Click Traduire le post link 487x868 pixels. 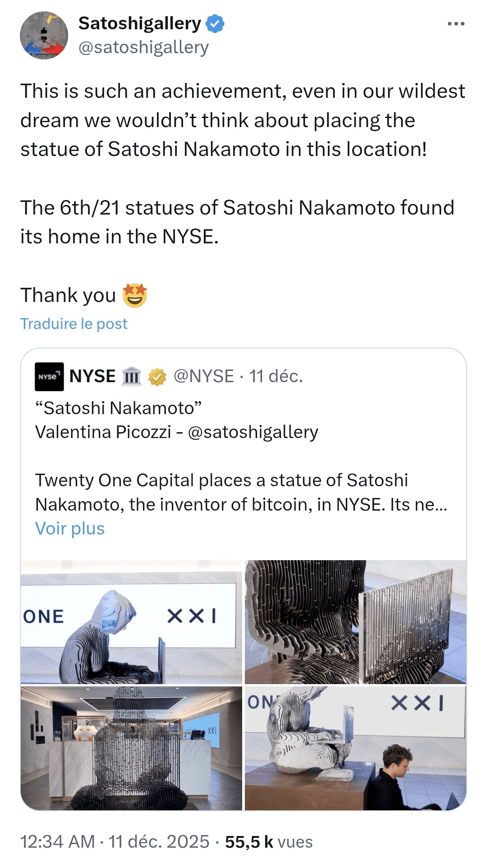point(74,324)
